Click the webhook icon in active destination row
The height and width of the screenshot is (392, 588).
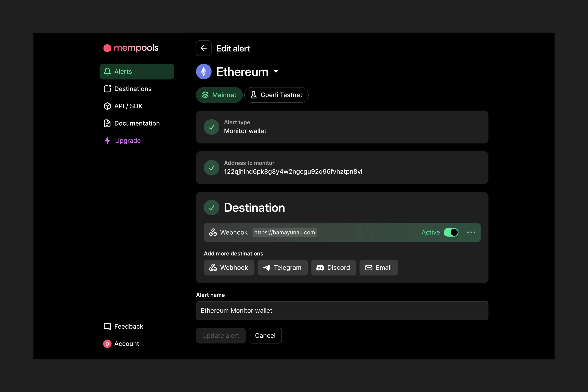click(213, 232)
